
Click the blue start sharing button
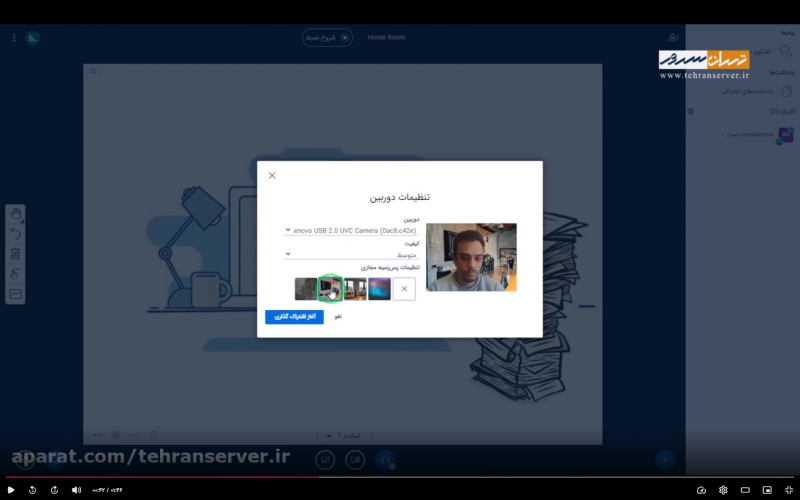pyautogui.click(x=294, y=317)
